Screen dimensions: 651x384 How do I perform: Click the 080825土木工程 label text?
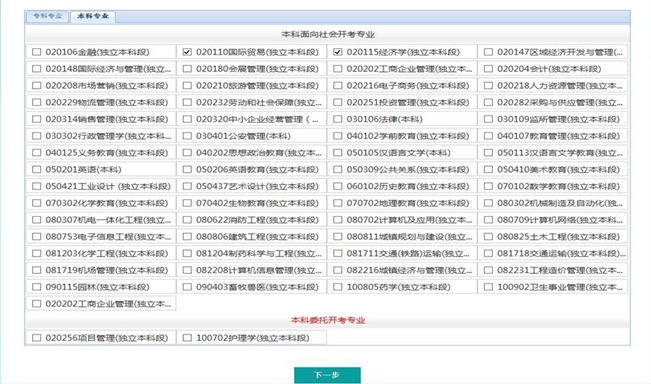click(559, 237)
